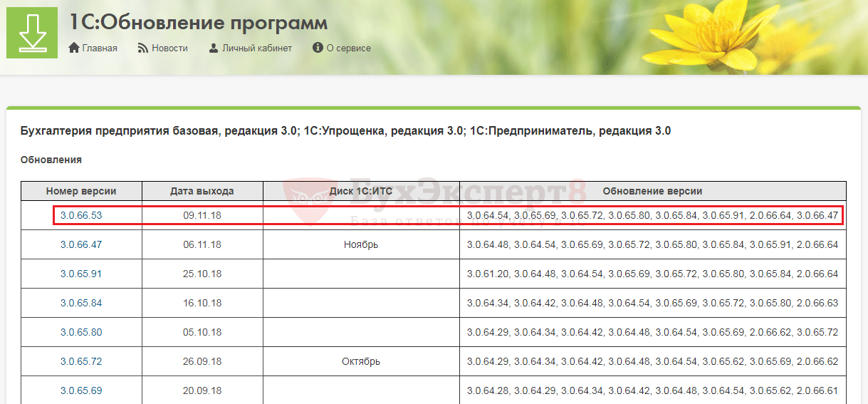868x404 pixels.
Task: Click update versions list of row 3.0.65.69
Action: pyautogui.click(x=652, y=390)
